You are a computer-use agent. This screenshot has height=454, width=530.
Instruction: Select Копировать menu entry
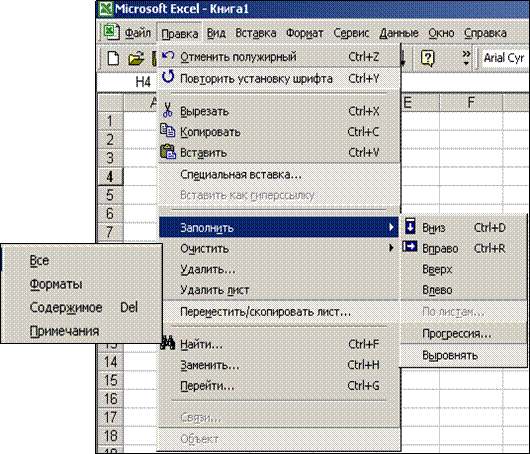click(279, 132)
